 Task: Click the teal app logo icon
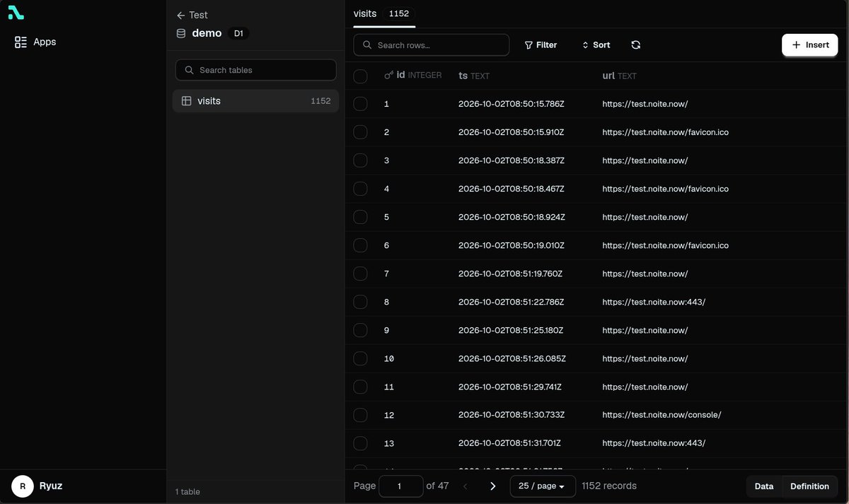tap(16, 13)
